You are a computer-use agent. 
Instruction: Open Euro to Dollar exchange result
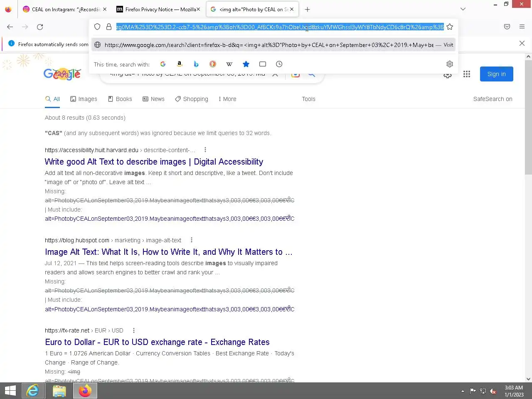157,342
